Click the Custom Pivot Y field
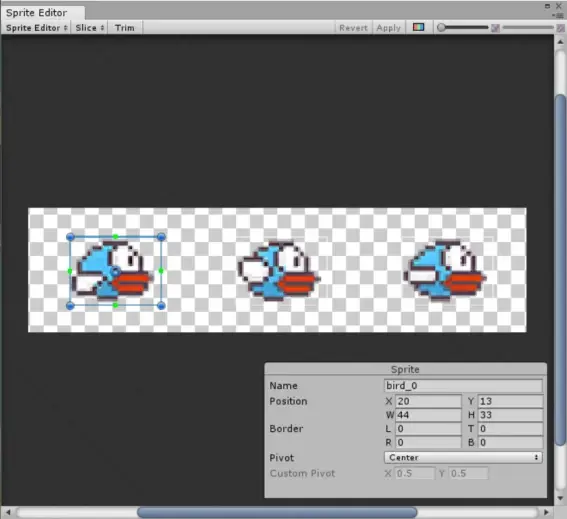 pos(469,473)
